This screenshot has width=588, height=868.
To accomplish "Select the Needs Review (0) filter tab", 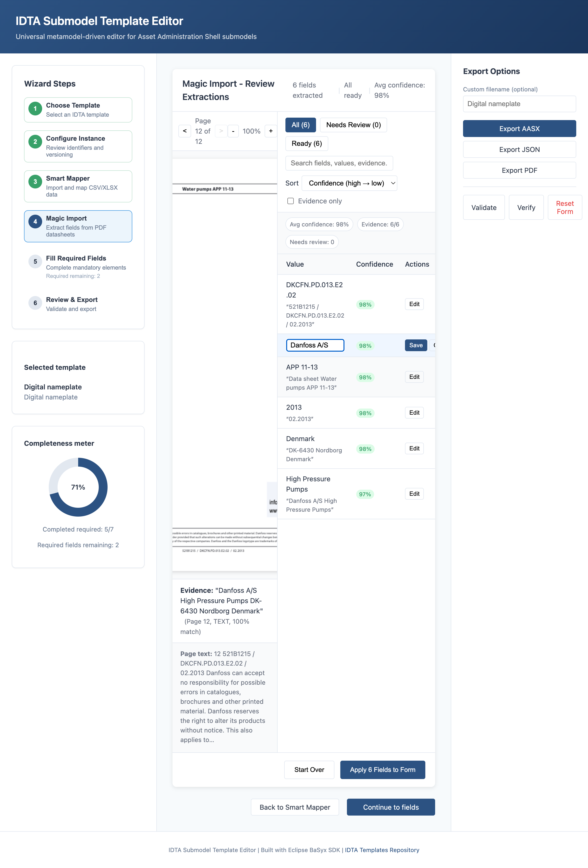I will [x=353, y=125].
